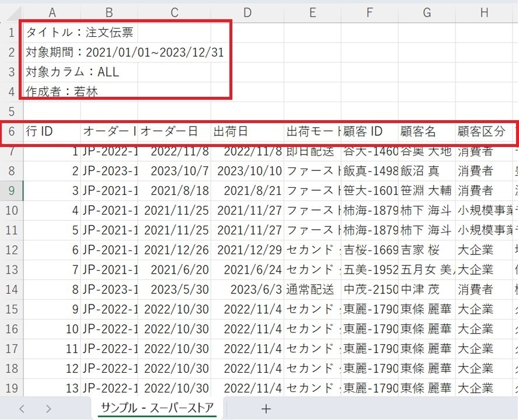The width and height of the screenshot is (519, 420).
Task: Click the previous sheet navigation arrow
Action: click(22, 408)
